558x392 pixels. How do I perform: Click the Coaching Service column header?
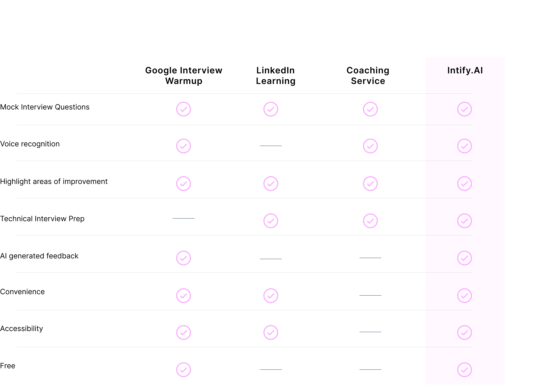368,76
